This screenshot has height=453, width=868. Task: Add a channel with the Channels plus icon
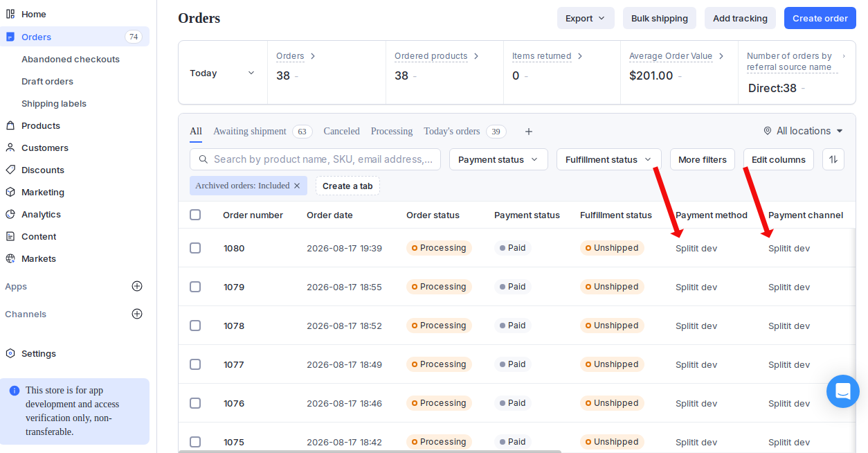point(137,314)
